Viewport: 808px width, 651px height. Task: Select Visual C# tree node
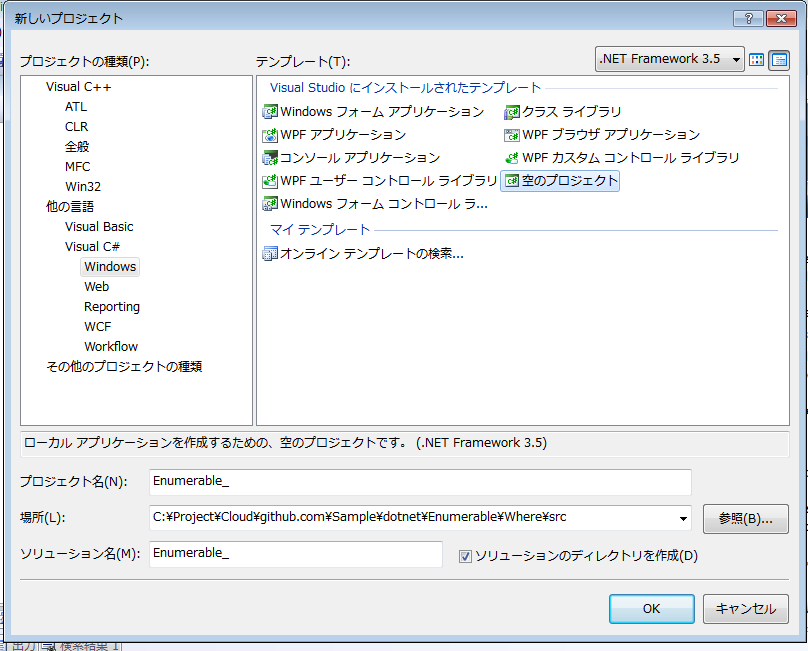[92, 247]
